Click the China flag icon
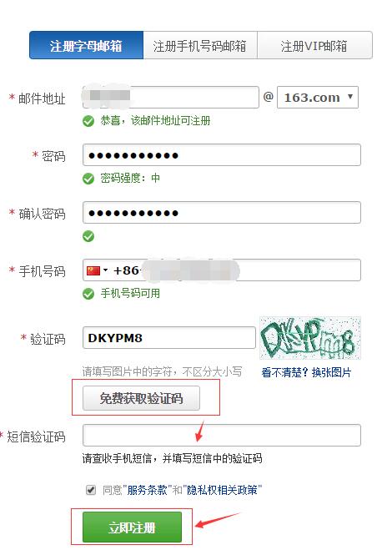Viewport: 392px width, 550px height. point(93,270)
